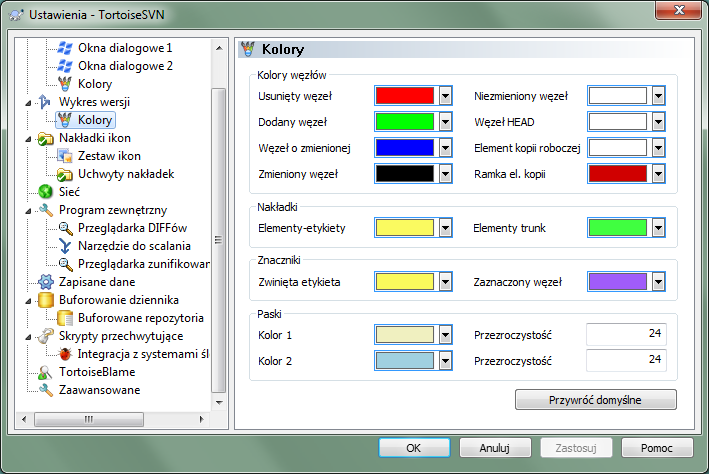
Task: Select Sieć in the settings tree
Action: pyautogui.click(x=69, y=192)
